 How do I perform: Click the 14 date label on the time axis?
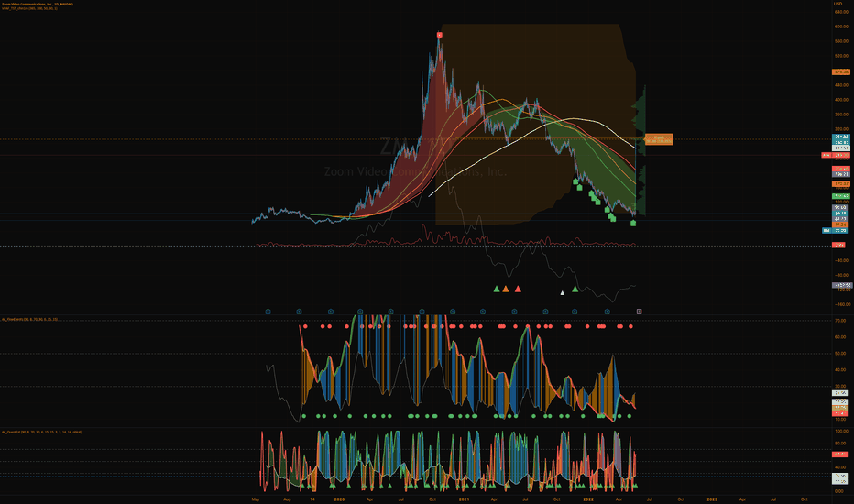click(312, 499)
